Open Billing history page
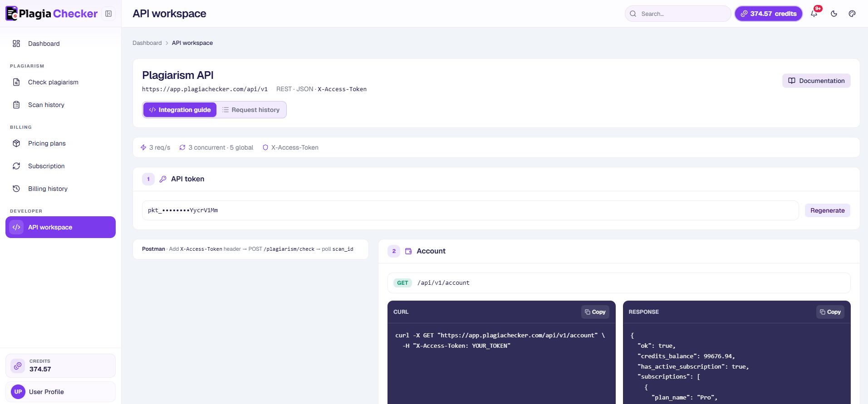 [60, 189]
